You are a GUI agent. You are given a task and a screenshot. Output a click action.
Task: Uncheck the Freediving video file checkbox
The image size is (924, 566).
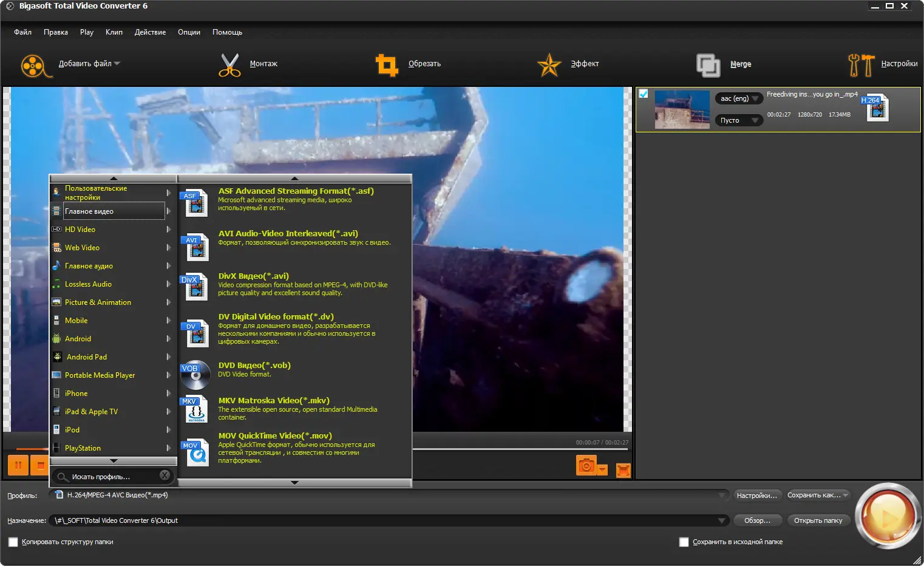coord(644,94)
